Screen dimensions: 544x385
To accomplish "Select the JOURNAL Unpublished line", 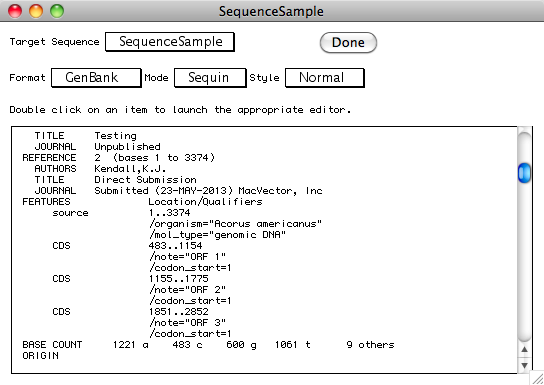I will 97,147.
